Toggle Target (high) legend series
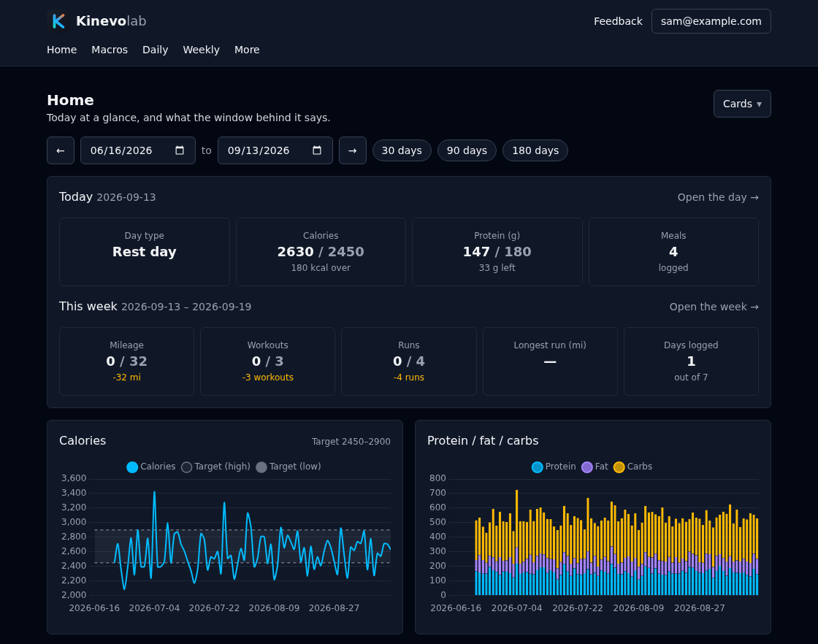The width and height of the screenshot is (818, 644). click(215, 467)
